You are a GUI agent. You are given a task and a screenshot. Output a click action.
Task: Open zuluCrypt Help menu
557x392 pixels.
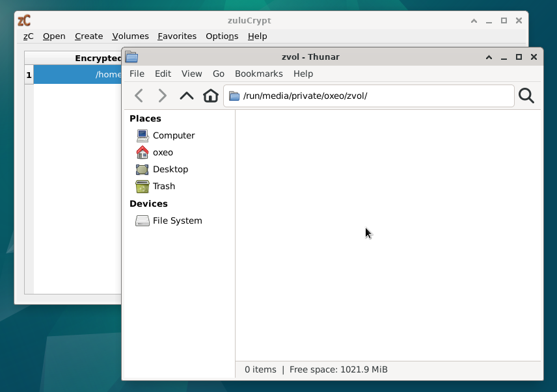tap(257, 36)
